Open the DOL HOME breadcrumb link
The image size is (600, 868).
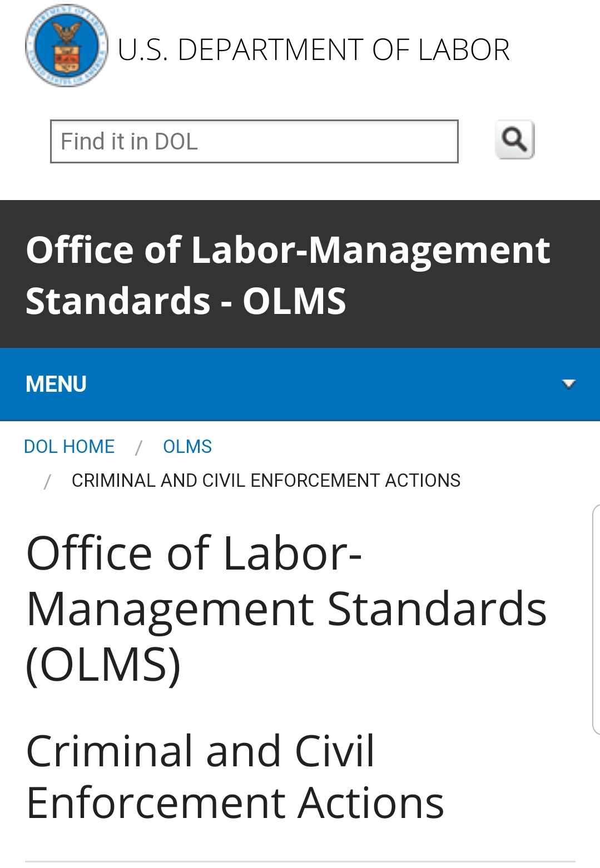(x=69, y=446)
